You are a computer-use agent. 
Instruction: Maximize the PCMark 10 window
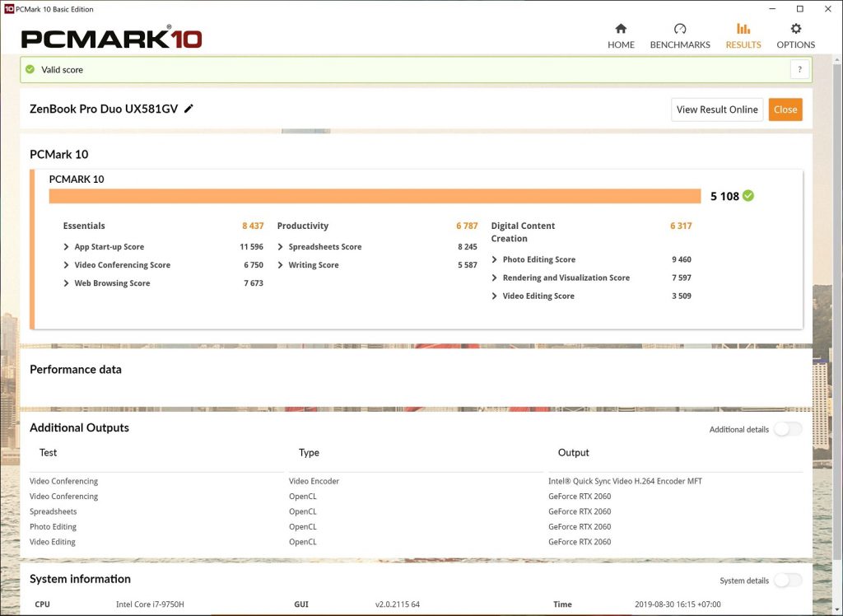tap(800, 8)
